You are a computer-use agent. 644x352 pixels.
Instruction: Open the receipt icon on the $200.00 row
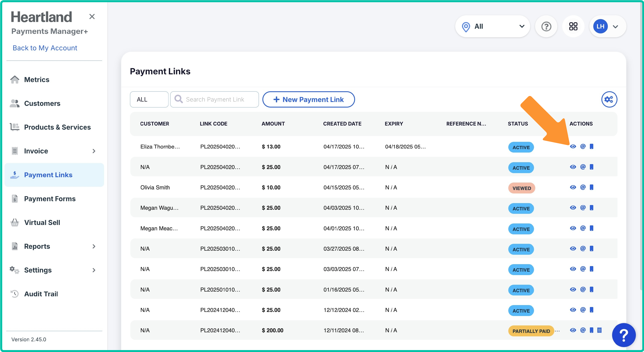point(599,330)
